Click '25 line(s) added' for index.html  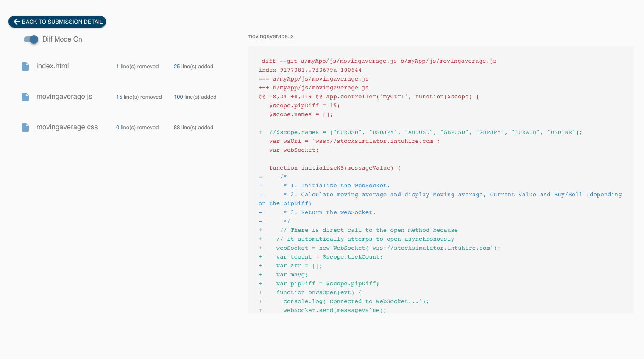pos(193,67)
